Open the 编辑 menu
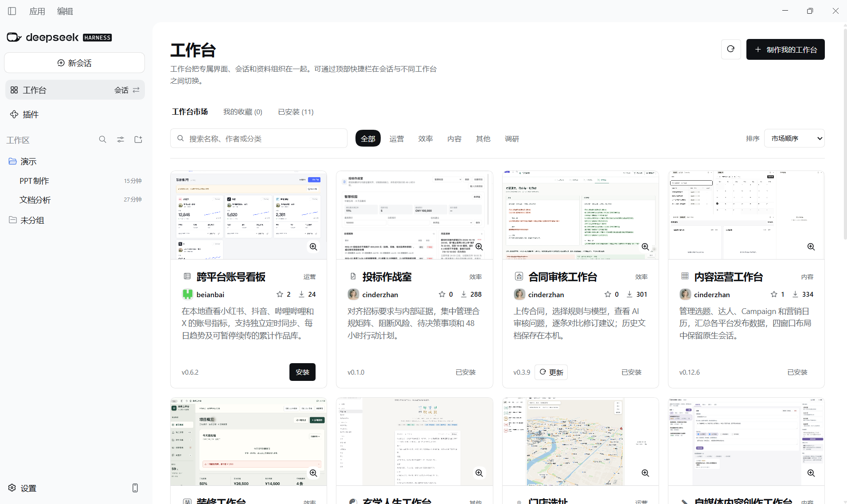 coord(65,11)
